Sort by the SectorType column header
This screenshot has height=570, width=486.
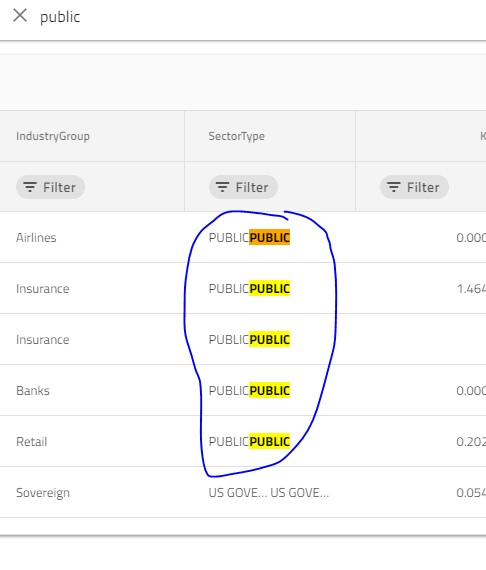[x=237, y=136]
